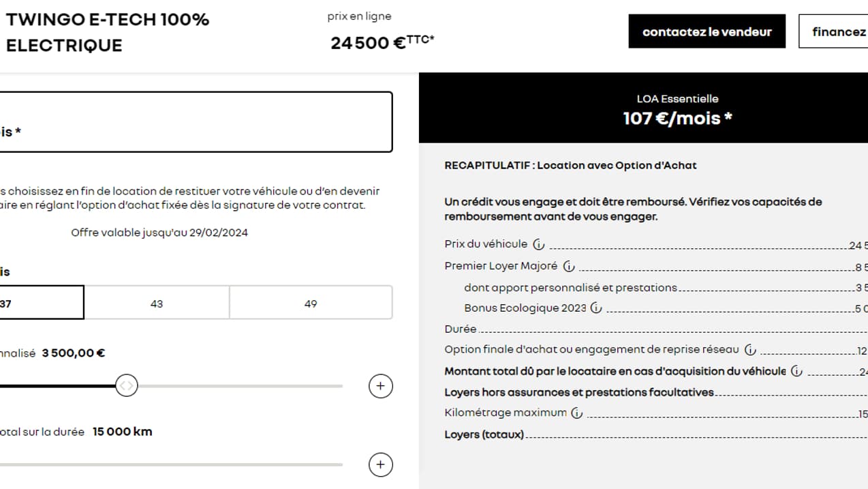This screenshot has height=489, width=868.
Task: Increase kilométrage total using plus icon
Action: (x=379, y=464)
